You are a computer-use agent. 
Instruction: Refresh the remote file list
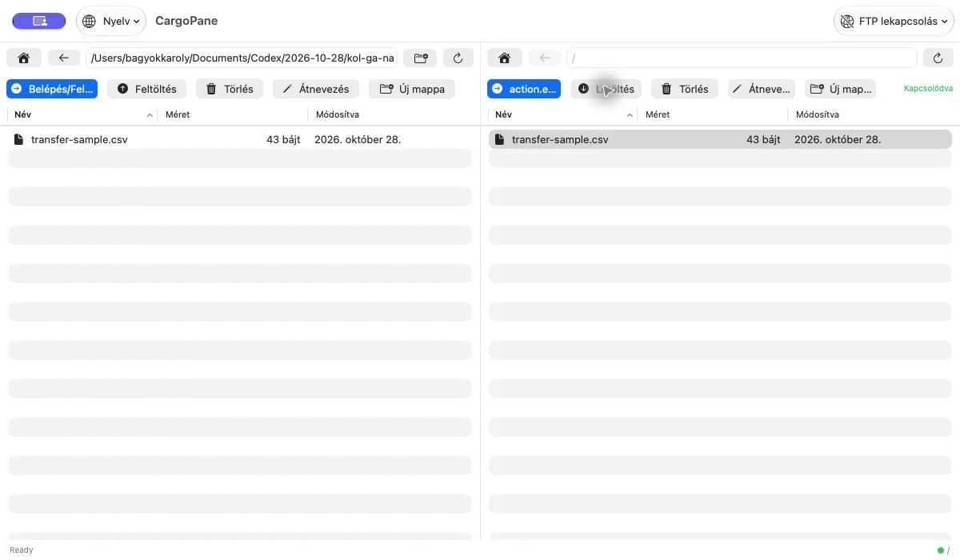click(x=938, y=58)
